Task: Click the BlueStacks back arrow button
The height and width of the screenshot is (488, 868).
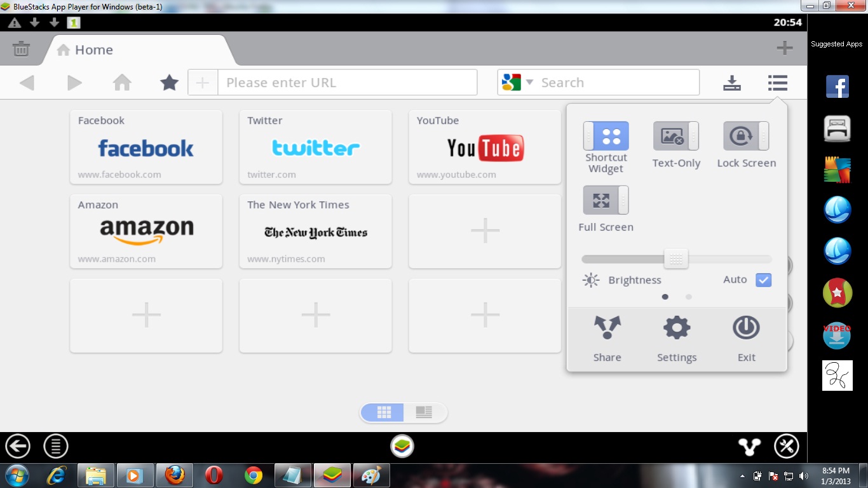Action: tap(18, 446)
